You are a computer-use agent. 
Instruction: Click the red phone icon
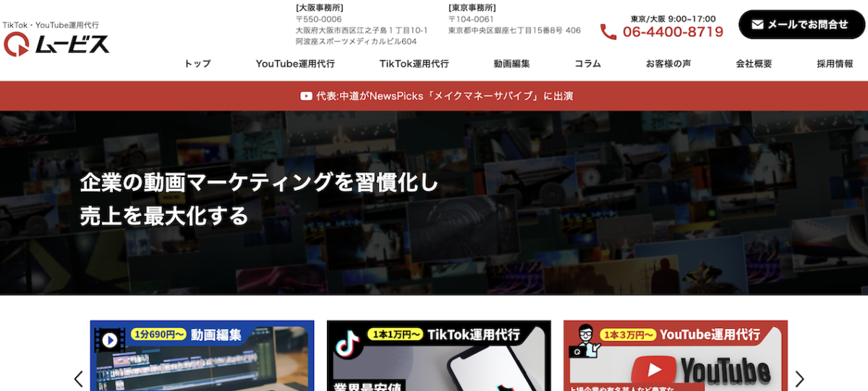click(x=608, y=32)
